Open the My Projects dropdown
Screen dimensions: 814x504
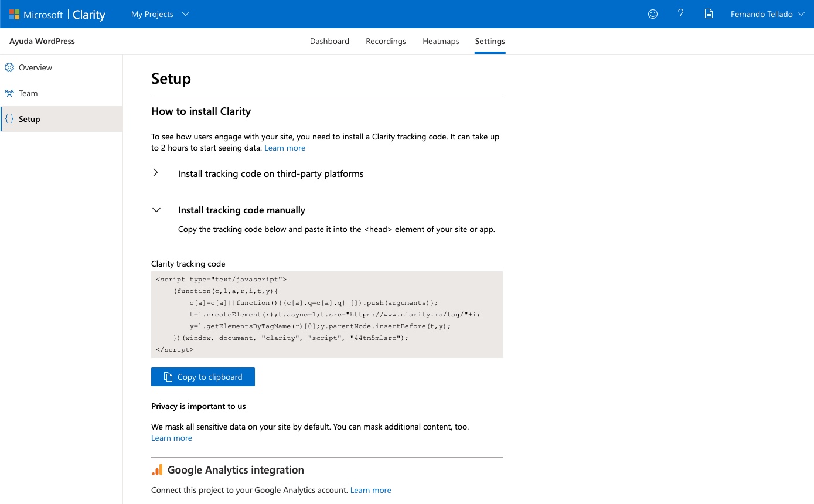(x=160, y=14)
